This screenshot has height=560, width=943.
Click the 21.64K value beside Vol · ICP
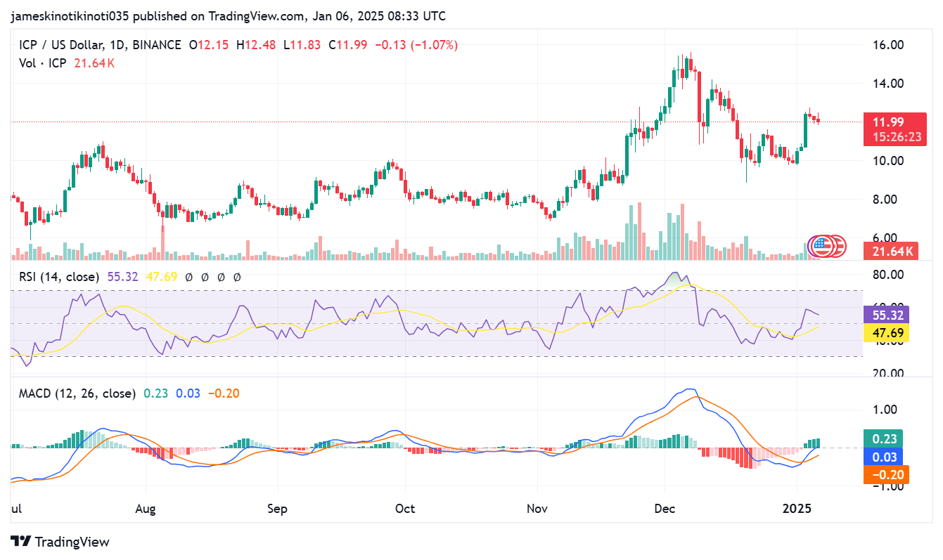point(94,63)
